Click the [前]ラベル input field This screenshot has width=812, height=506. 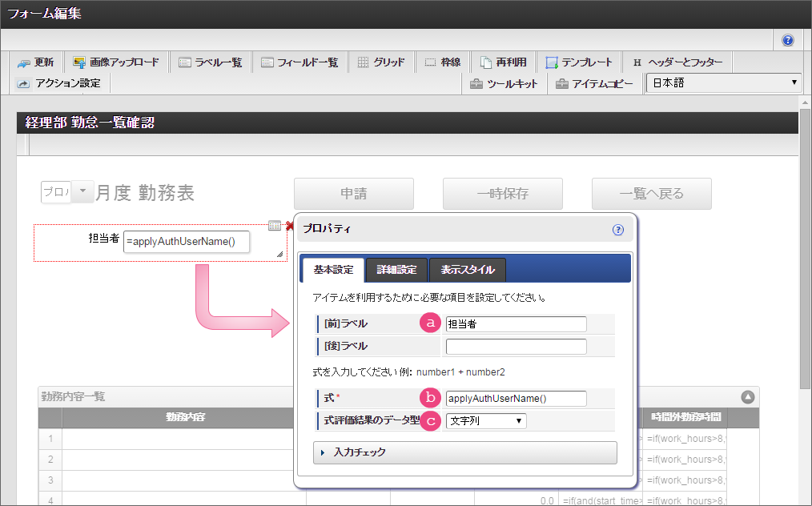516,324
